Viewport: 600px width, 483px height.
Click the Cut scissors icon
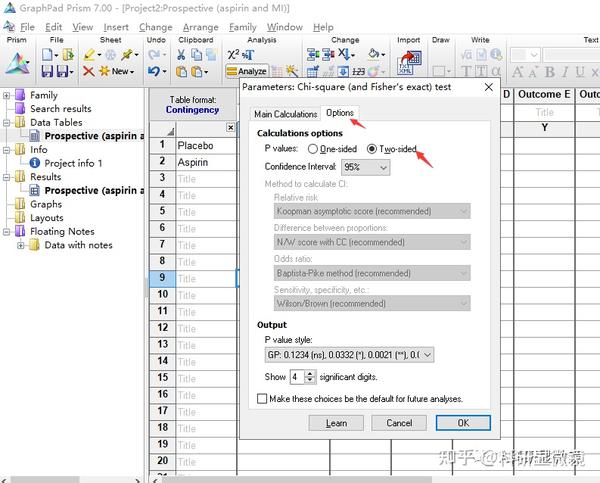tap(181, 55)
